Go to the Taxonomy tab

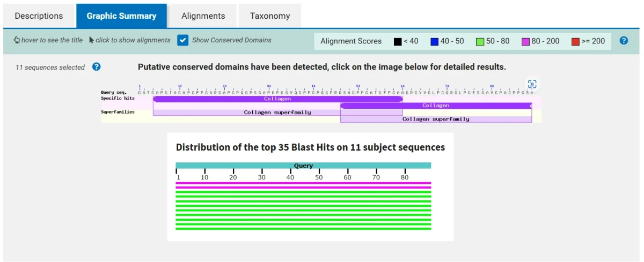click(x=269, y=16)
